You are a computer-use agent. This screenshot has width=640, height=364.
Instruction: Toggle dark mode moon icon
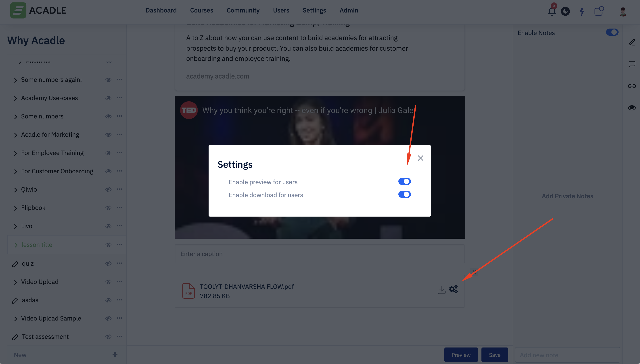point(565,12)
